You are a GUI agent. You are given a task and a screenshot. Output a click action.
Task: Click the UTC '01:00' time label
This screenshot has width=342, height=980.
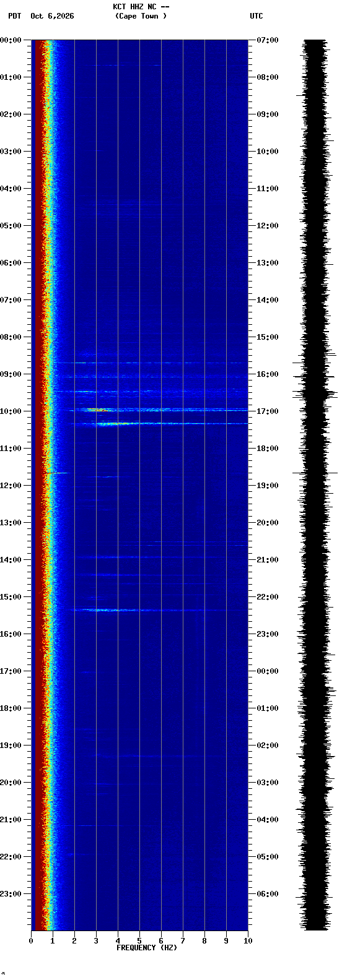tap(268, 708)
